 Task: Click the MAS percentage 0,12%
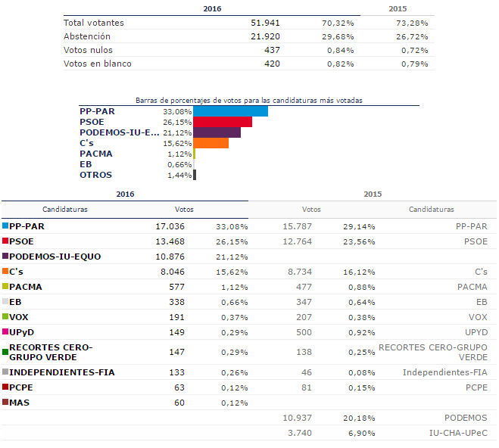pos(235,403)
